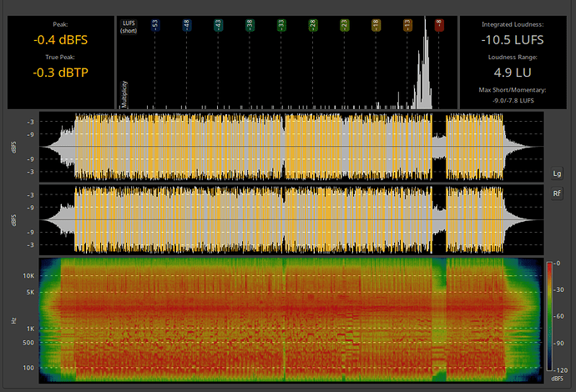Toggle the Lg waveform scale button

tap(557, 173)
